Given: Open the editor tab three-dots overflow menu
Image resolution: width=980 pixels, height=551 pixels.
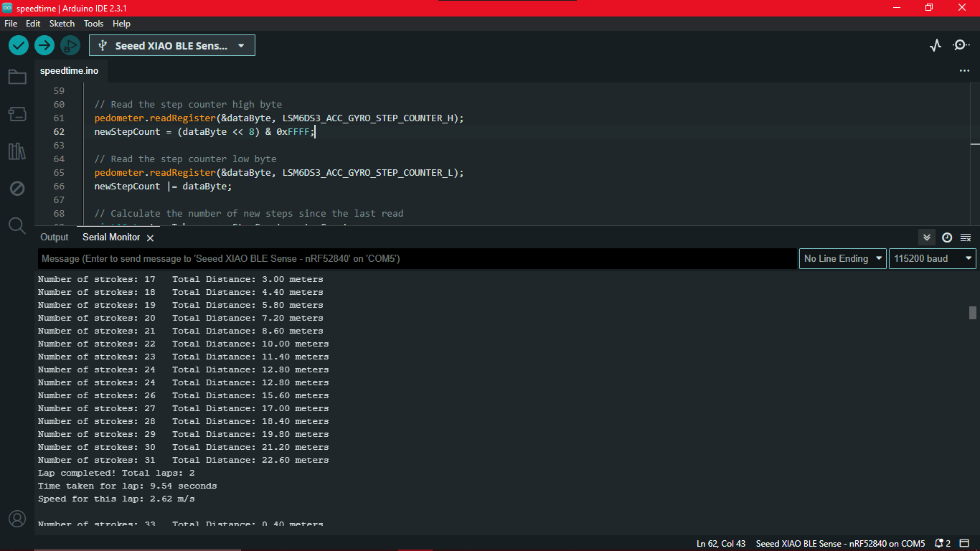Looking at the screenshot, I should click(x=964, y=71).
